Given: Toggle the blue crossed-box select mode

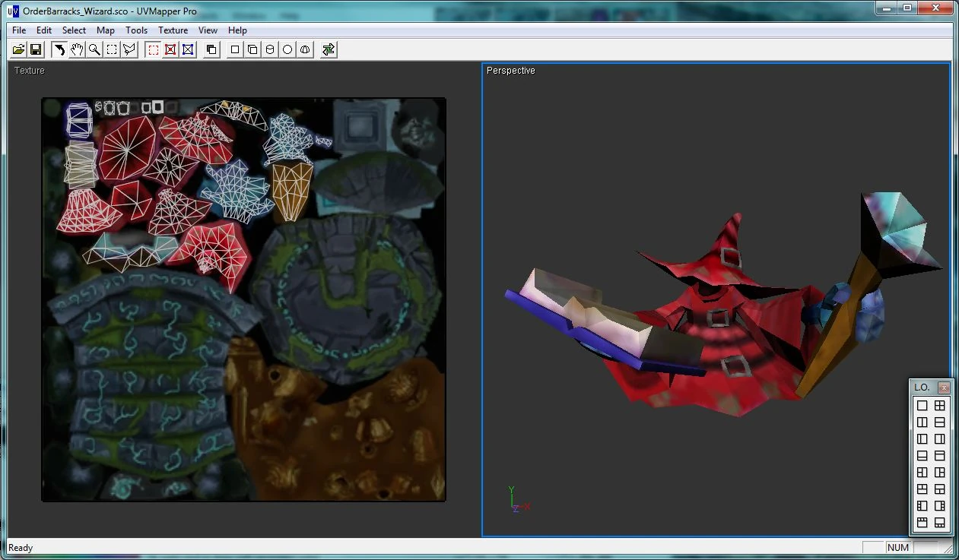Looking at the screenshot, I should tap(188, 49).
